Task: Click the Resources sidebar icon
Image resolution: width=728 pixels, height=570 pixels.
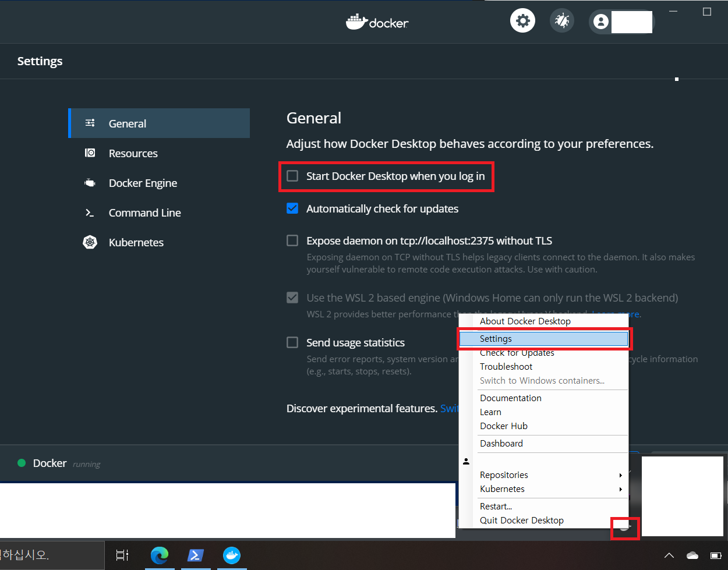Action: (x=90, y=153)
